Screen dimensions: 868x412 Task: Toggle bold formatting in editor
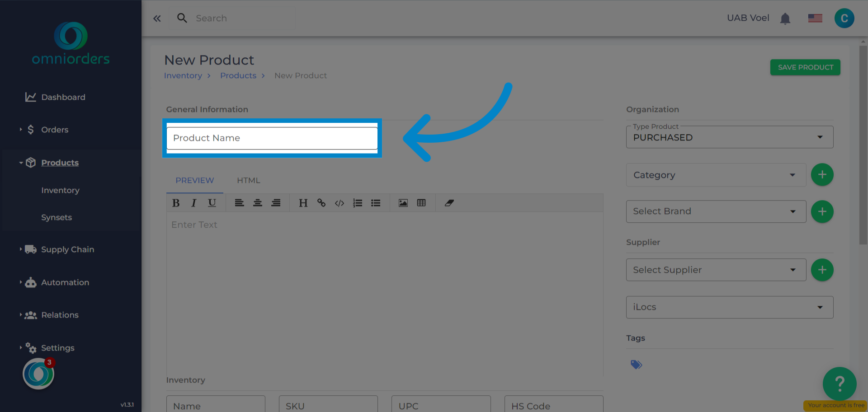[x=176, y=203]
